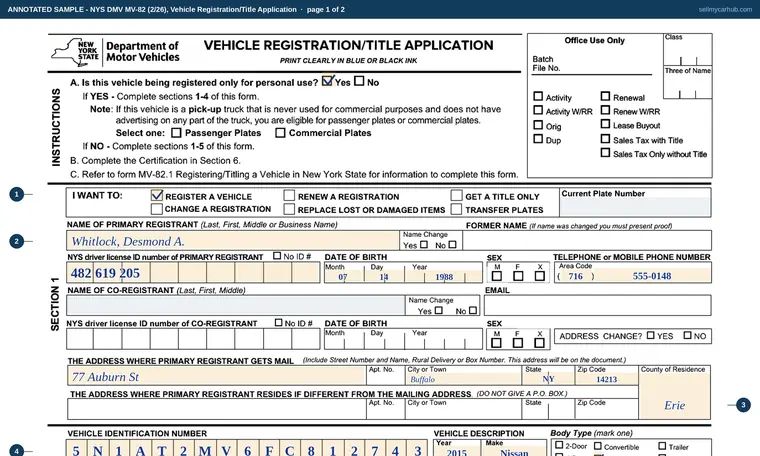This screenshot has height=456, width=760.
Task: Click the EMAIL field
Action: [598, 305]
